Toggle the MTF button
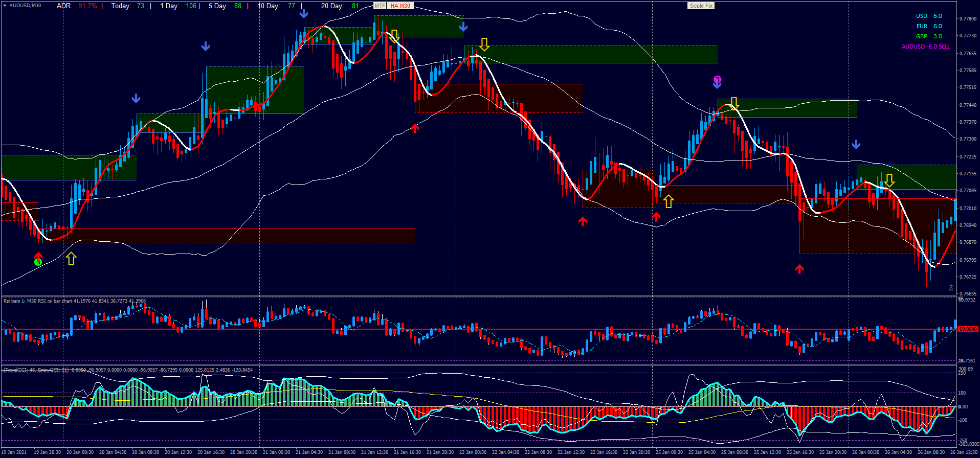The width and height of the screenshot is (980, 458). [380, 6]
